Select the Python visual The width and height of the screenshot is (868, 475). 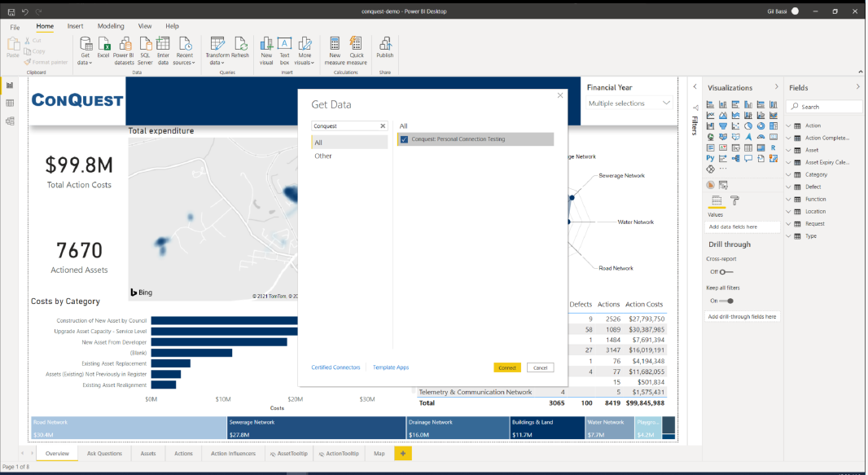coord(710,158)
